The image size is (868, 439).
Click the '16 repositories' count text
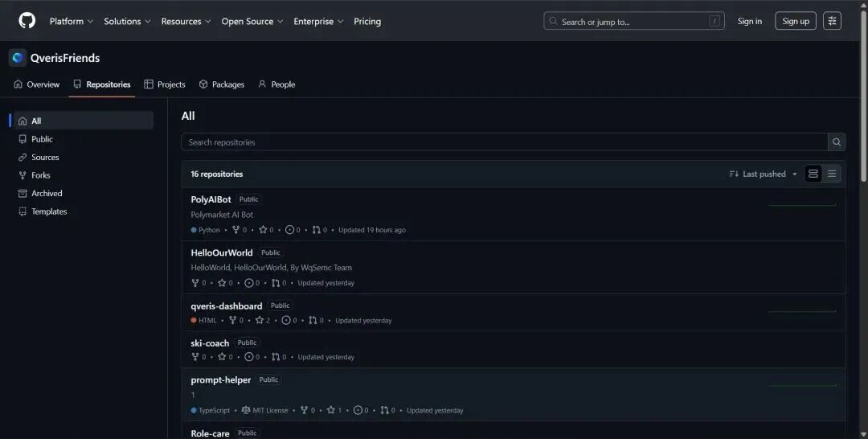217,174
